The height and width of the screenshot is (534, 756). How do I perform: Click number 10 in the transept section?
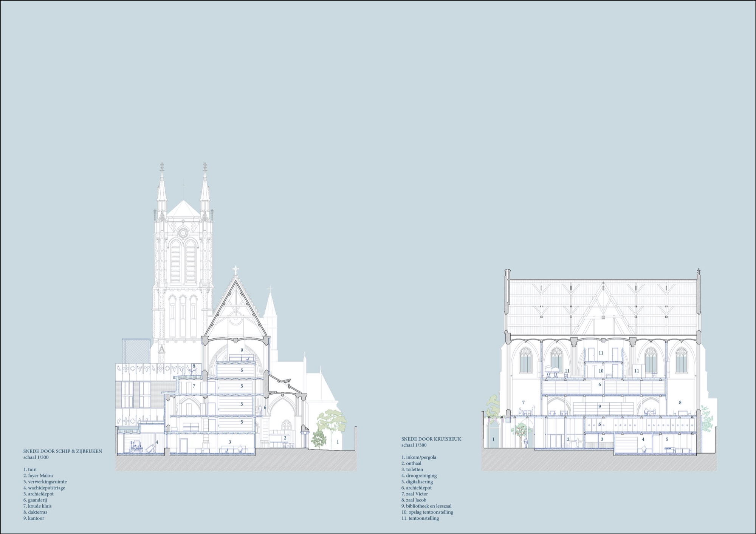(601, 371)
